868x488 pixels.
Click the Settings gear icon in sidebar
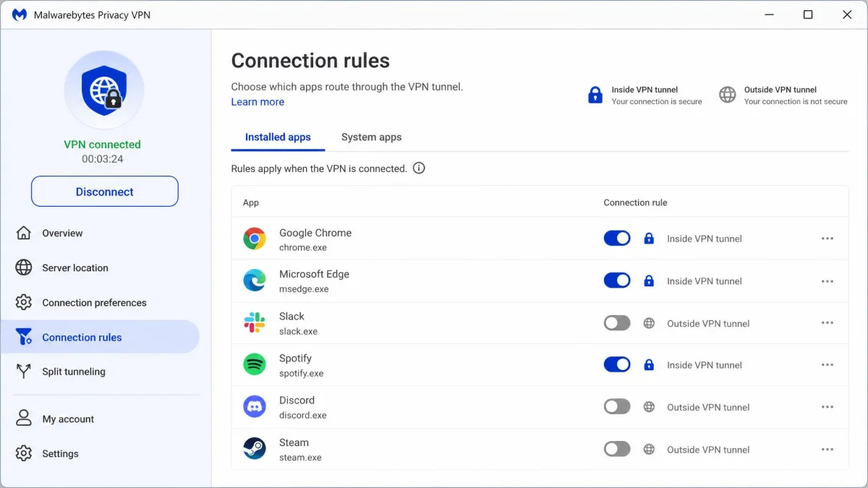tap(24, 453)
